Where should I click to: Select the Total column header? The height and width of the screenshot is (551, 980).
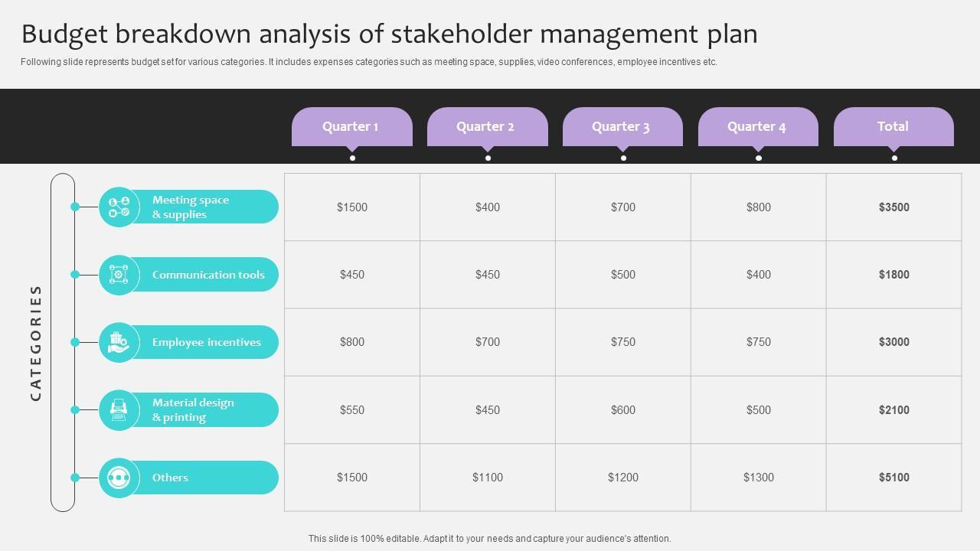(893, 126)
